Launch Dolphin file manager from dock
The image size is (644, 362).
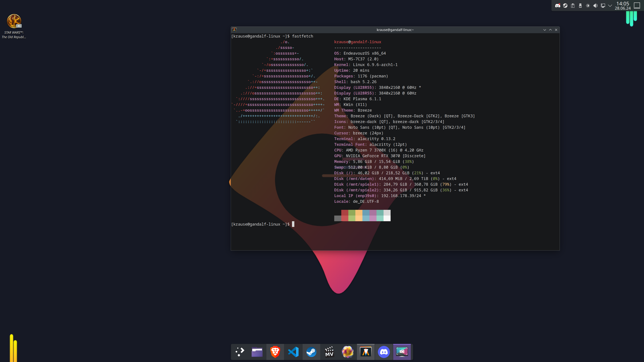point(257,352)
